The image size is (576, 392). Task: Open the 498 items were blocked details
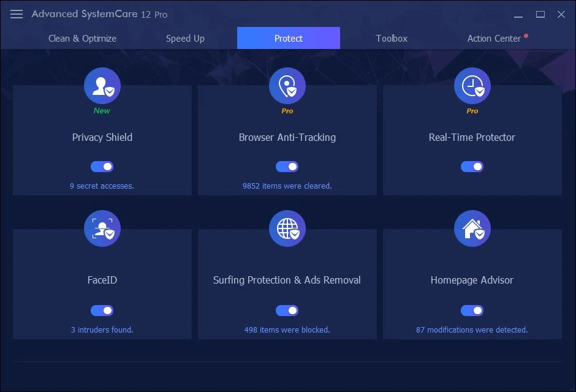[x=287, y=330]
